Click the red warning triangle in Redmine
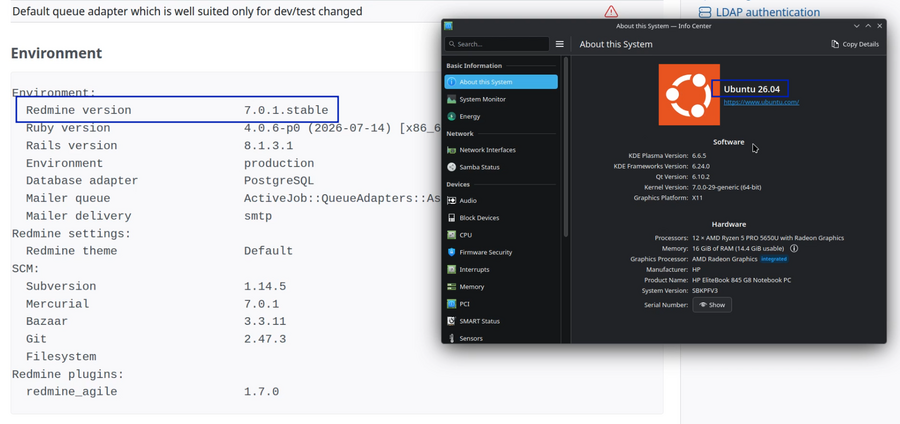The width and height of the screenshot is (900, 424). (611, 11)
